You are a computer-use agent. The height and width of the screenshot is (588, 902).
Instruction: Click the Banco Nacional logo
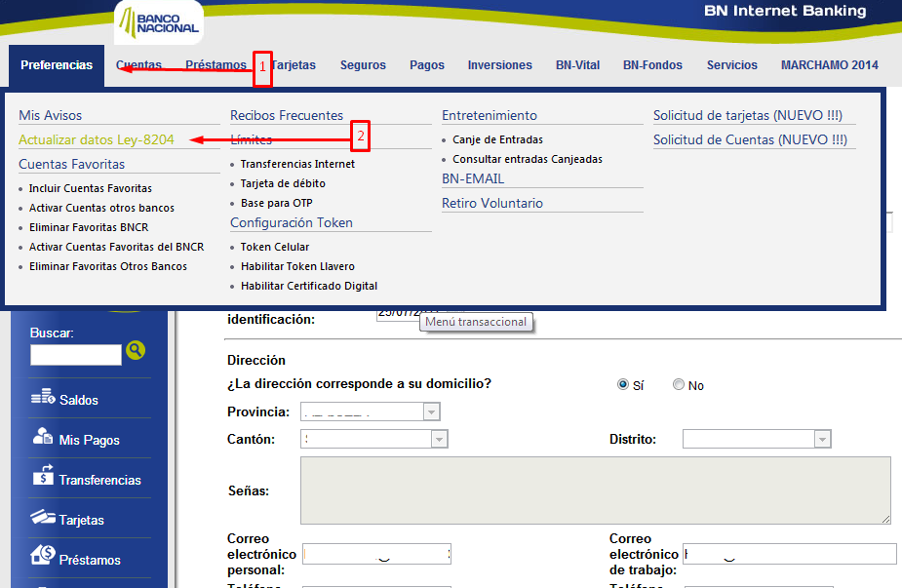click(x=159, y=22)
